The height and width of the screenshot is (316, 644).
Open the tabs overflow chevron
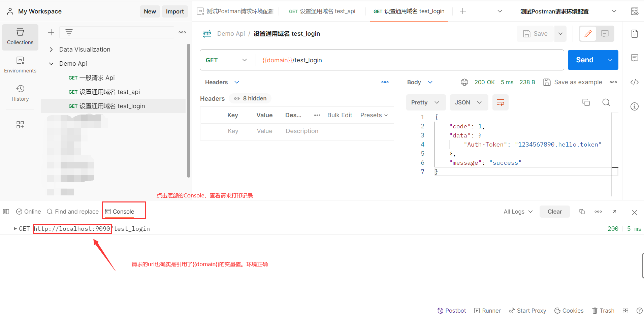pyautogui.click(x=500, y=11)
